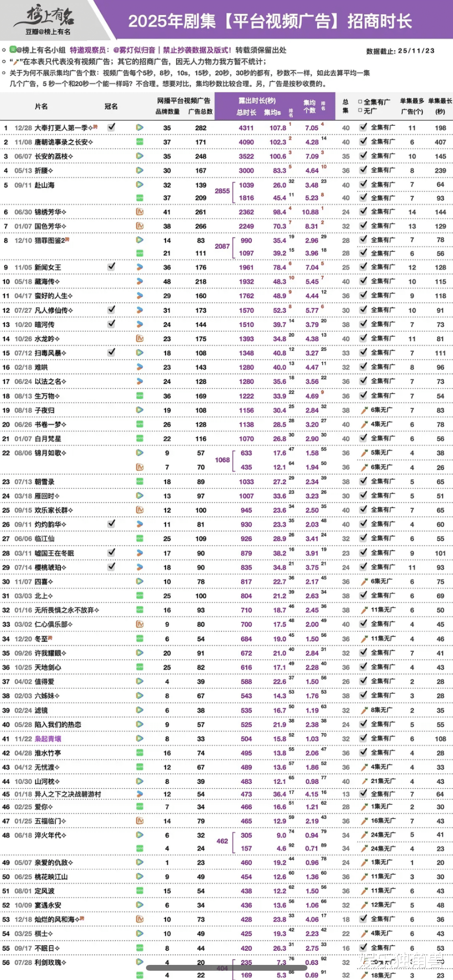The height and width of the screenshot is (980, 453).
Task: Click the 广告总数 column header
Action: pos(200,112)
